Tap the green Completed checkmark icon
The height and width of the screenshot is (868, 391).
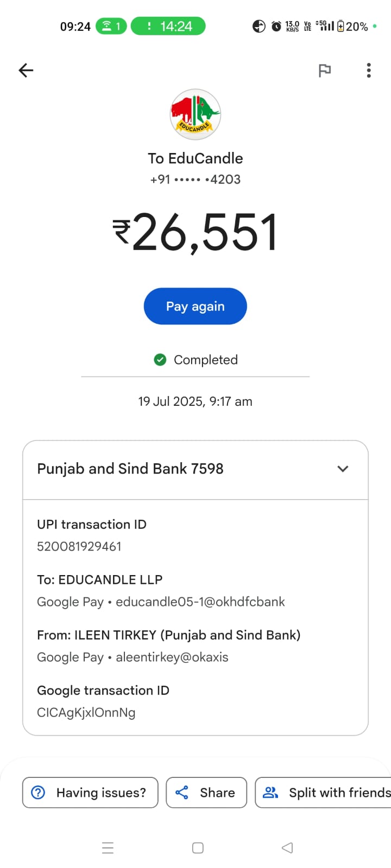click(x=160, y=360)
